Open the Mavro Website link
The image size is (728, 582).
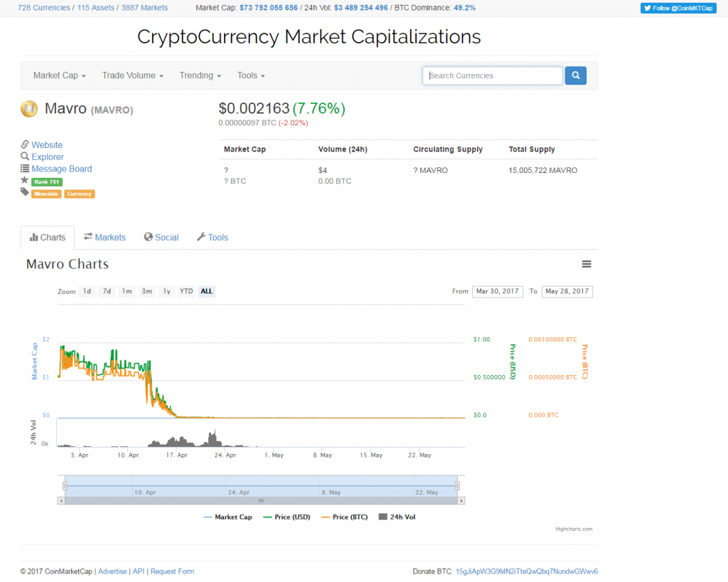tap(47, 145)
